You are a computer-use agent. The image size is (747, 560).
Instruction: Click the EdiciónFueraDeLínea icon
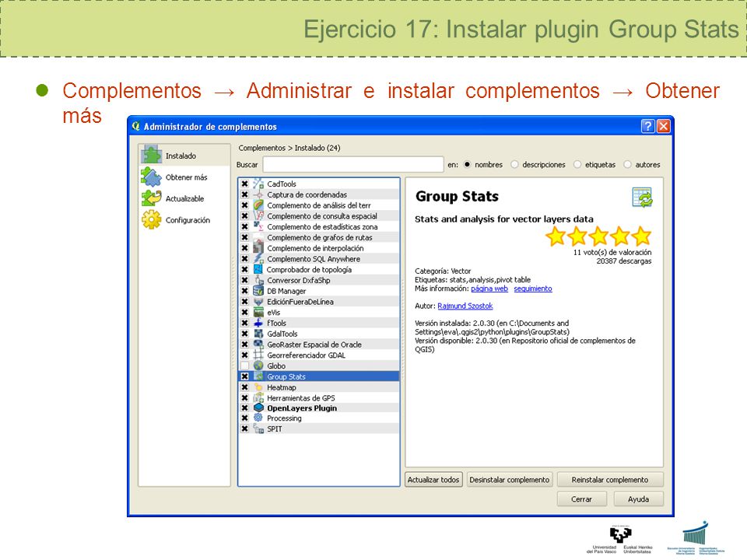tap(258, 302)
